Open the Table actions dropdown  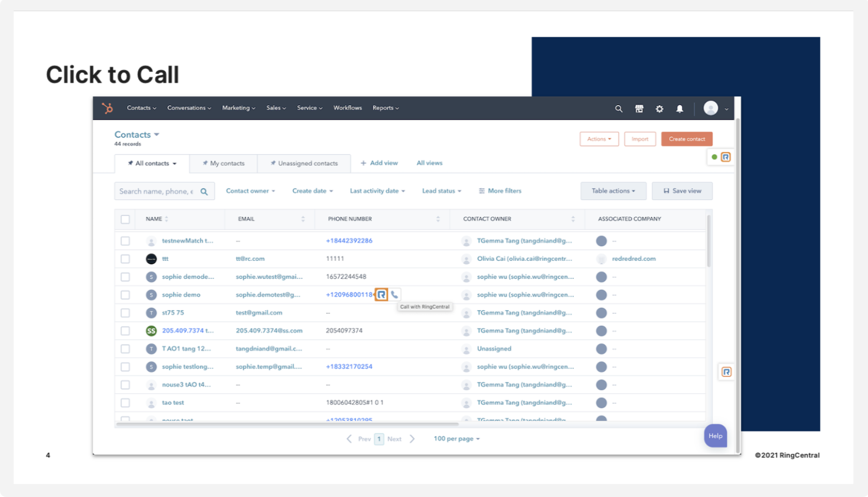click(613, 191)
